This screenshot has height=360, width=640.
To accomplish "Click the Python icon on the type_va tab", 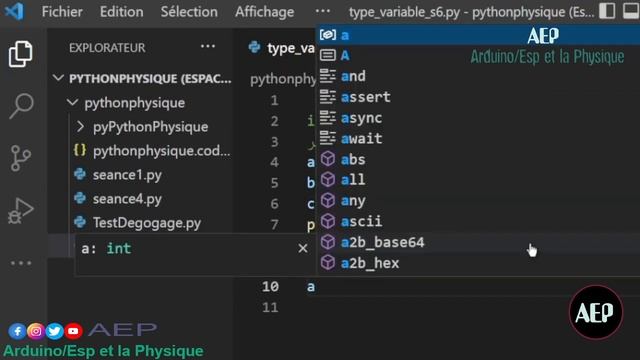I will [x=254, y=47].
